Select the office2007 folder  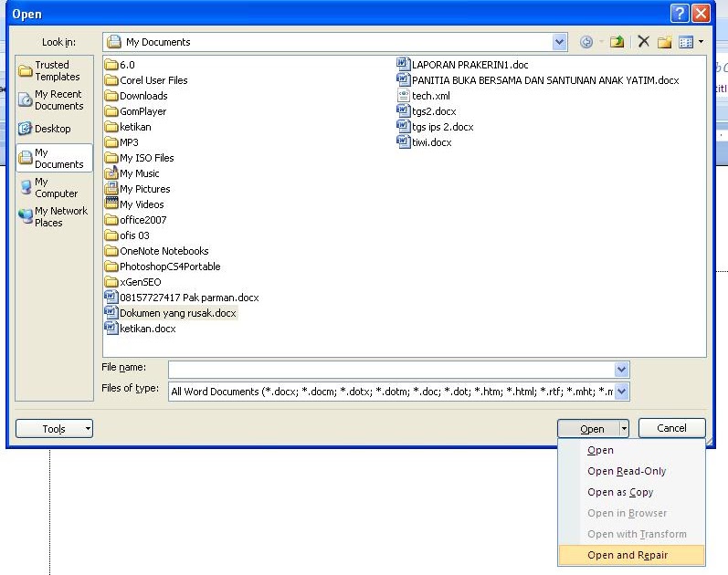[135, 220]
